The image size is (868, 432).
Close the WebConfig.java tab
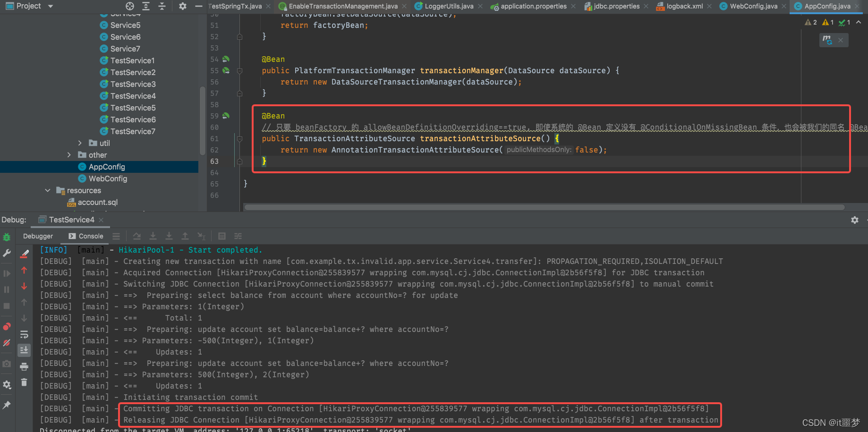point(784,6)
